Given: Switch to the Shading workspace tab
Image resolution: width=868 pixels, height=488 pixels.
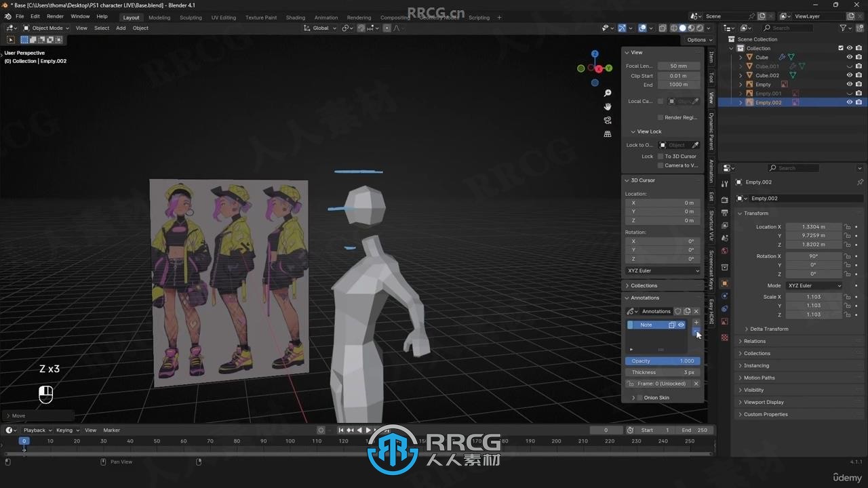Looking at the screenshot, I should point(295,18).
